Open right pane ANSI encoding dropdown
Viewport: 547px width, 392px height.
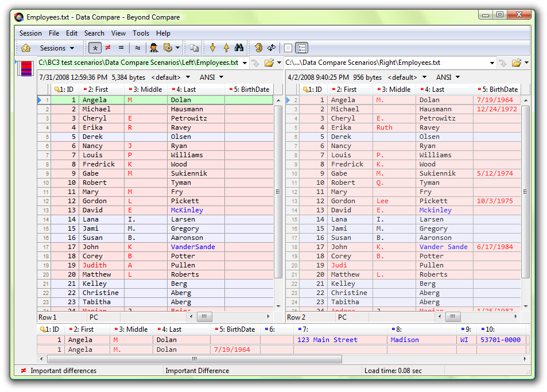(448, 77)
